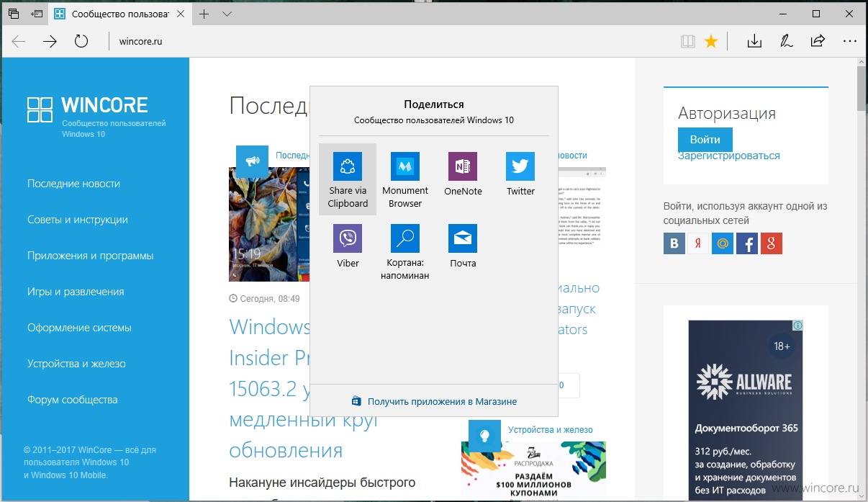Open Edge's more actions ellipsis menu

(849, 41)
